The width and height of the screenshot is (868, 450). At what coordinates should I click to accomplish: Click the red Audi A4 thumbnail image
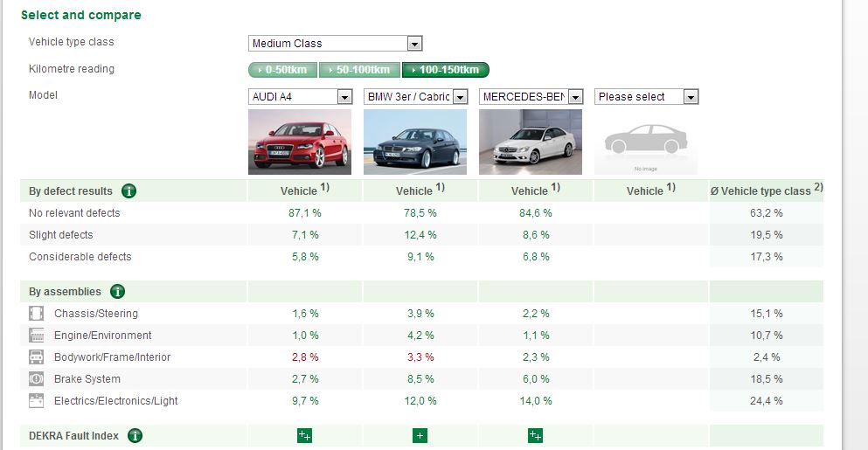[x=300, y=142]
